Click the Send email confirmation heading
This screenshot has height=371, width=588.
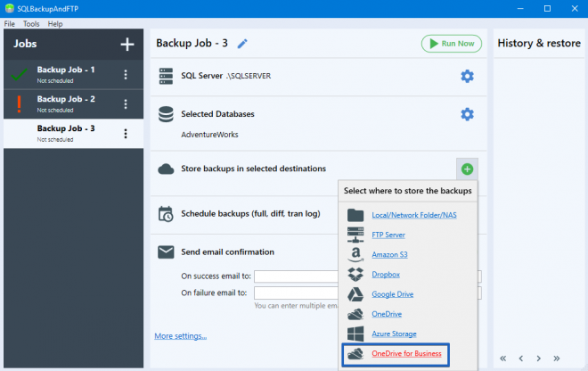click(x=227, y=252)
